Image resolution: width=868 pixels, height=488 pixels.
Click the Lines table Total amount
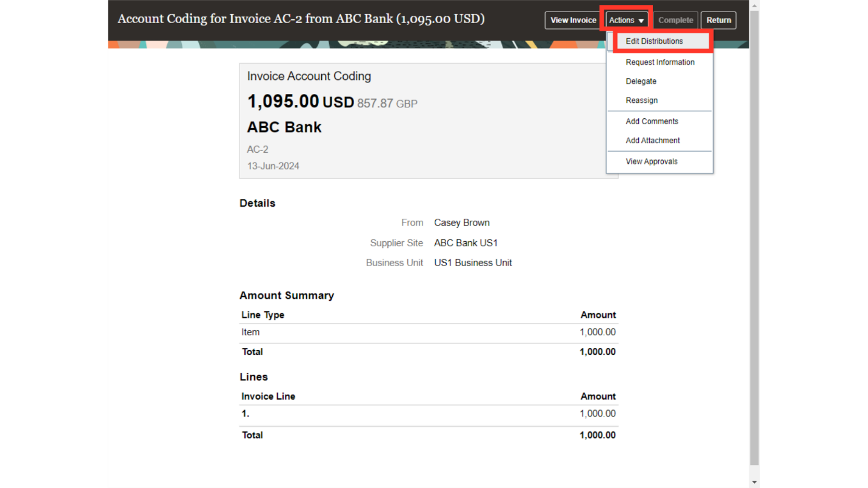598,435
